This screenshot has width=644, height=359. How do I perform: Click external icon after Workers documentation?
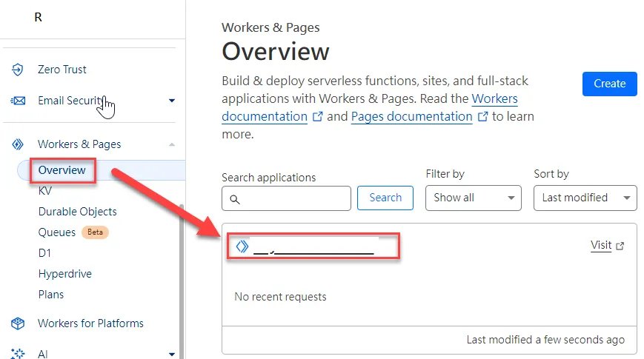(x=317, y=116)
